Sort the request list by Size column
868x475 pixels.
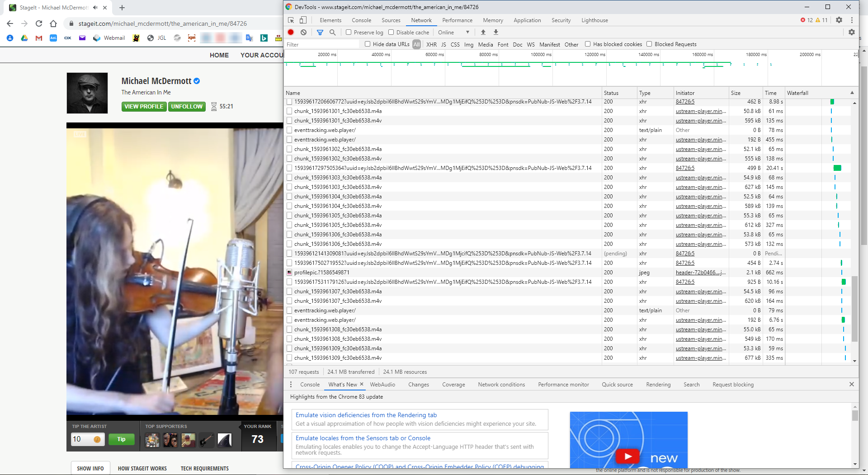tap(745, 93)
